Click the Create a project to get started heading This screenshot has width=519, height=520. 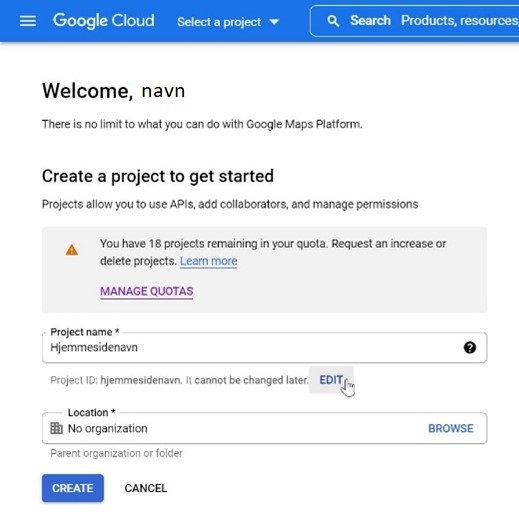pyautogui.click(x=158, y=176)
